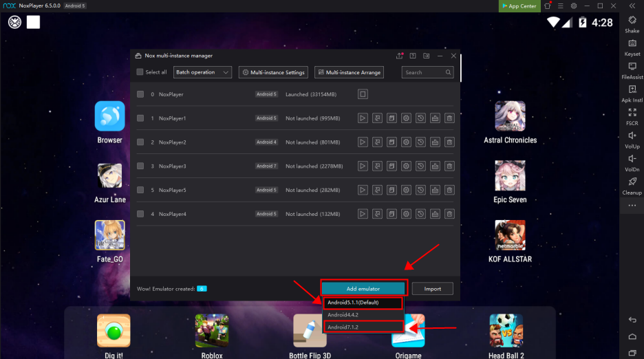Tick the Select all checkbox
The height and width of the screenshot is (359, 644).
click(x=140, y=72)
